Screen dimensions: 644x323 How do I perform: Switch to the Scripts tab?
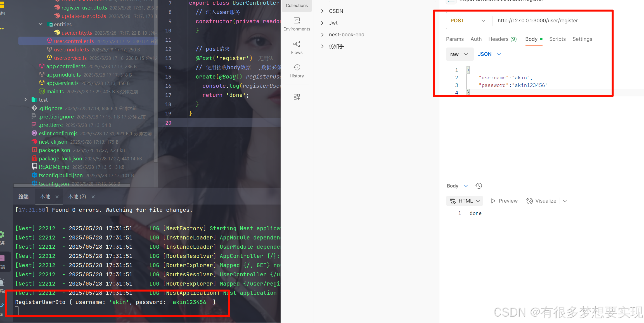tap(557, 39)
